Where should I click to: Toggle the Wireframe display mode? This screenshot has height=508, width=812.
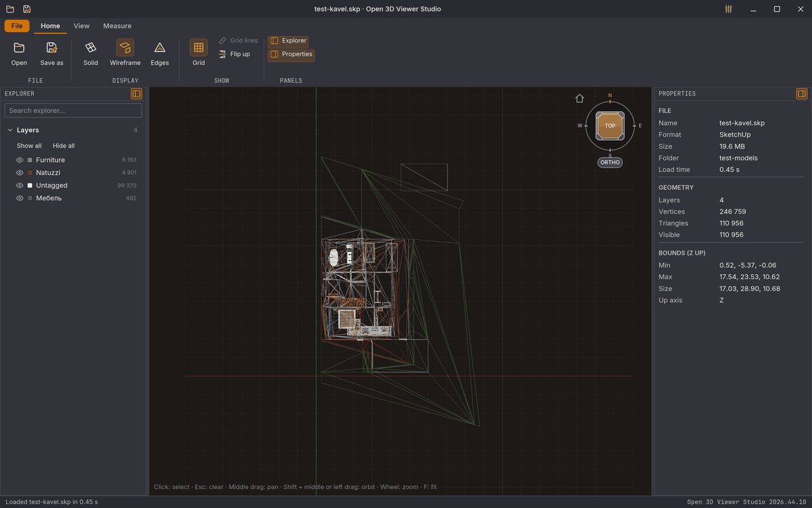coord(125,54)
